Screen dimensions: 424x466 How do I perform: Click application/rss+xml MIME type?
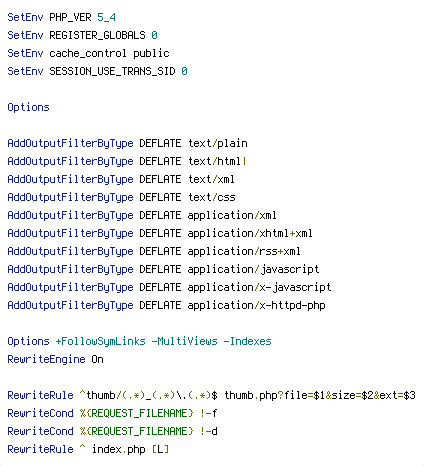244,251
